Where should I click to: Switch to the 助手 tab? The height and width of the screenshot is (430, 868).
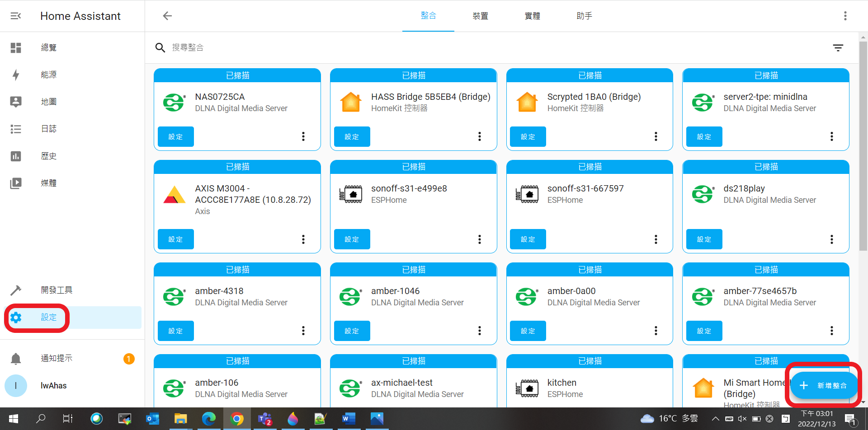tap(584, 16)
